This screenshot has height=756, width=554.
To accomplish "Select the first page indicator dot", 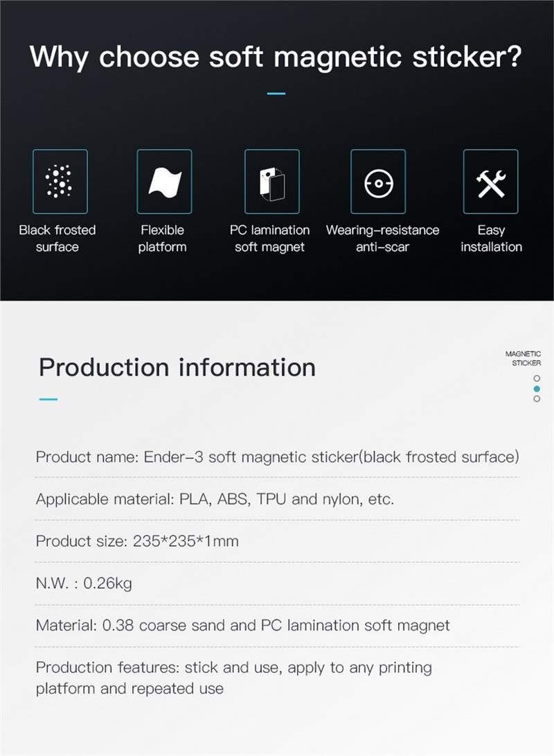I will click(537, 378).
